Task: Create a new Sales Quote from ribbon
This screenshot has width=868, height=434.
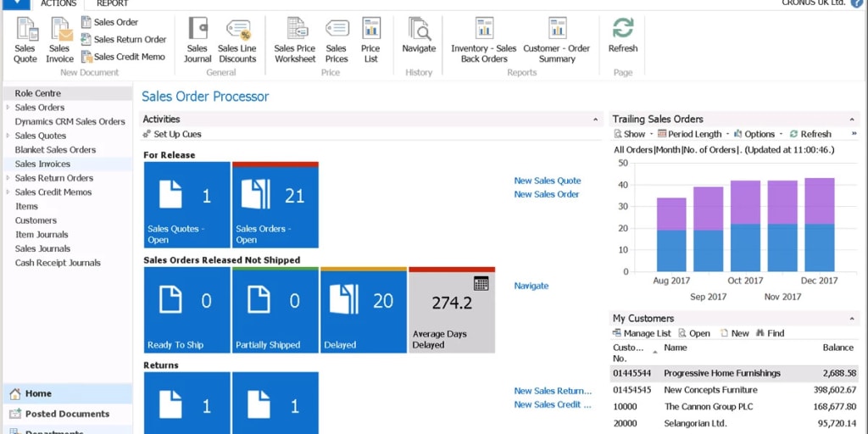Action: click(25, 40)
